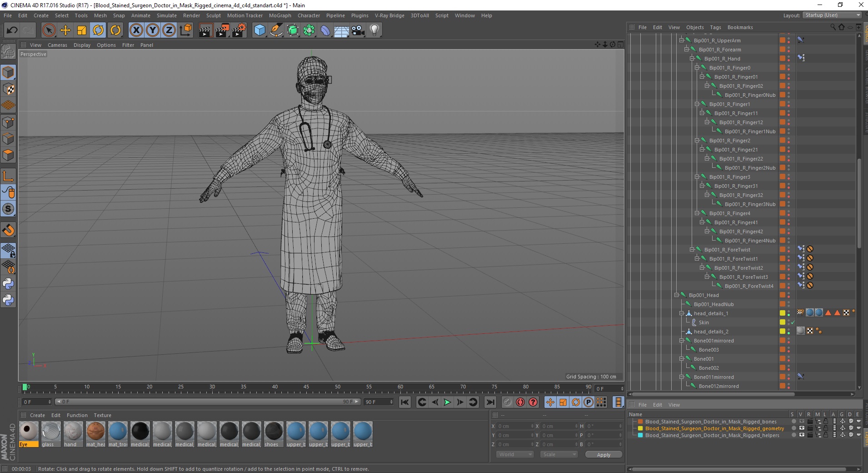Enable Polygons mode

(8, 155)
